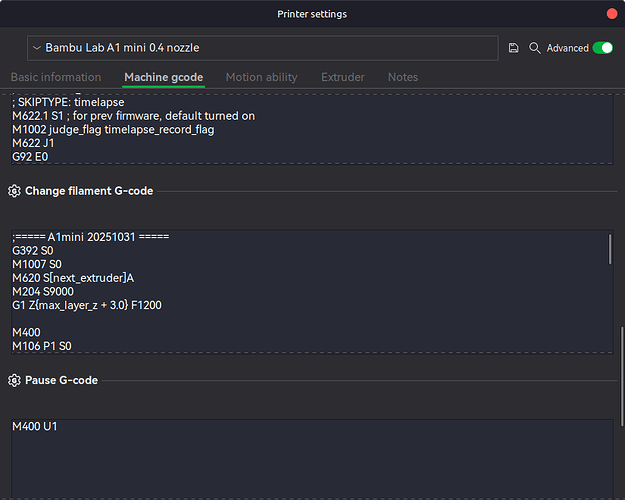Go to the Extruder tab

[x=343, y=77]
